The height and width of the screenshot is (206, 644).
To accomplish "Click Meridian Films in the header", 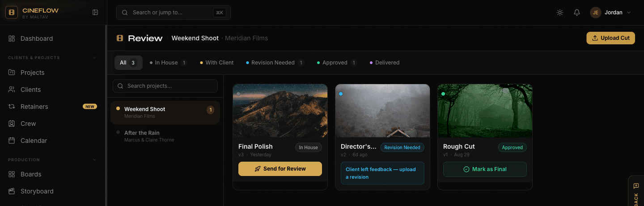I will click(x=246, y=38).
